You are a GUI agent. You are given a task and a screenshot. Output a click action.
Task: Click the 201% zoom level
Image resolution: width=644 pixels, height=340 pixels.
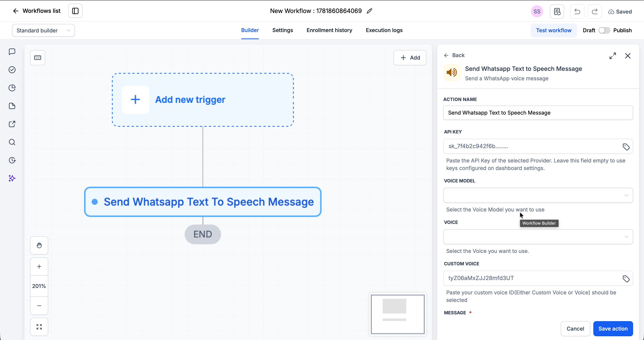(x=39, y=286)
